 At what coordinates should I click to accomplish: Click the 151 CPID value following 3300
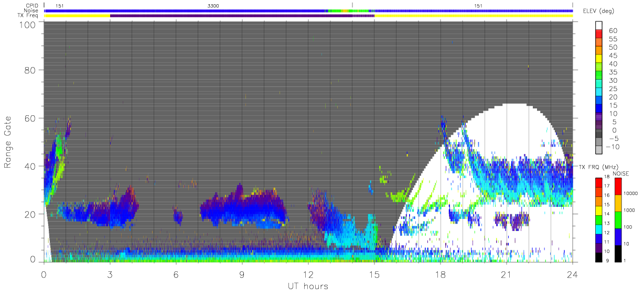coord(478,5)
